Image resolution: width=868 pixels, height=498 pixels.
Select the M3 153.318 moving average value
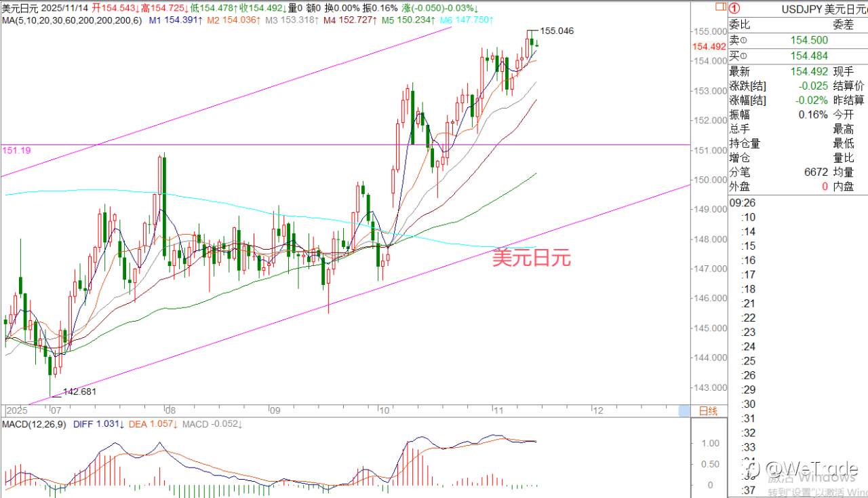[292, 20]
